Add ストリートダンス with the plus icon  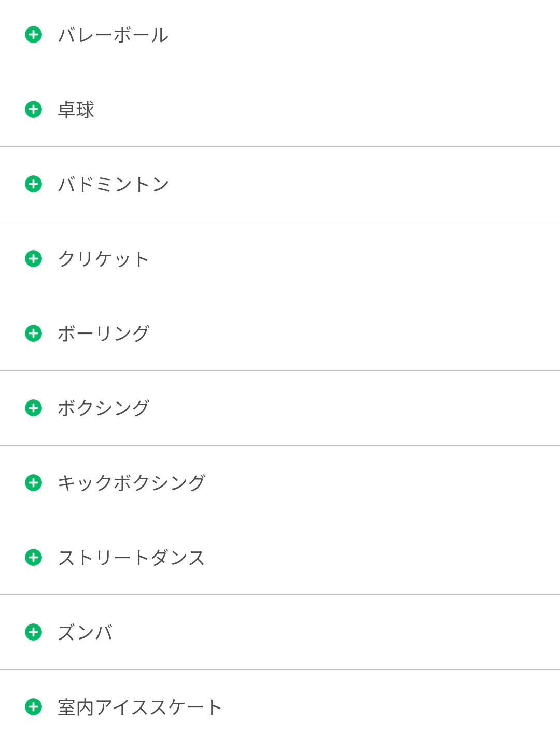tap(33, 558)
